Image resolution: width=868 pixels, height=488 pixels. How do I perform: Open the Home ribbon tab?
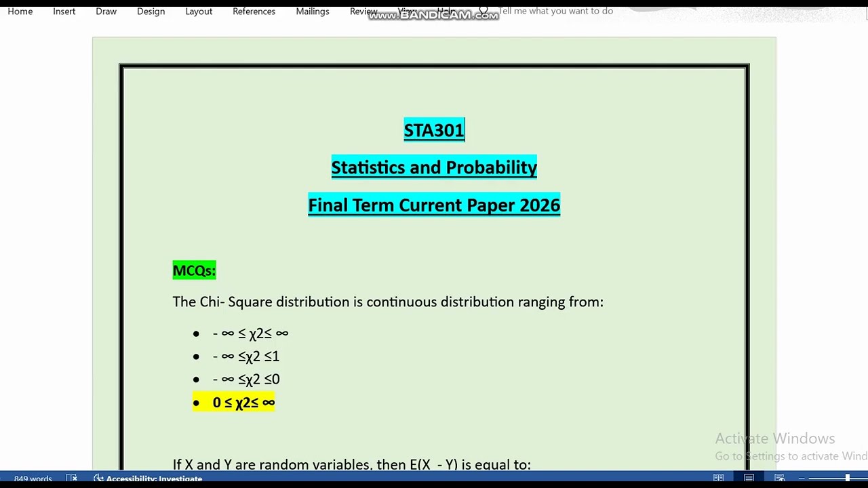coord(20,11)
